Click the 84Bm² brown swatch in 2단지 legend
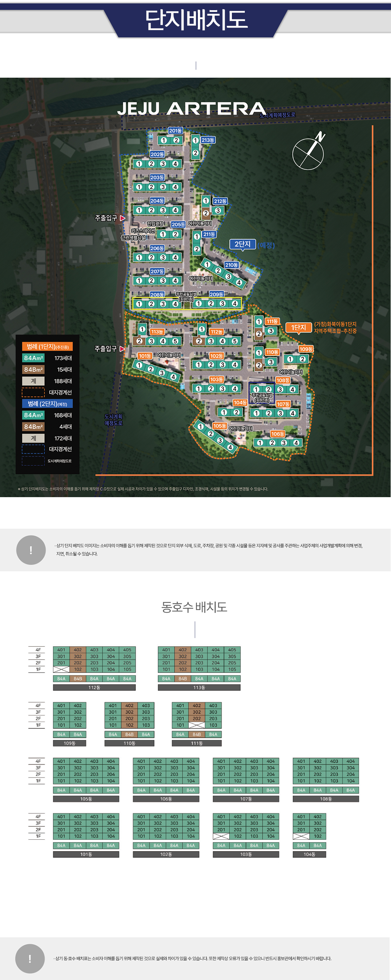 click(x=34, y=426)
